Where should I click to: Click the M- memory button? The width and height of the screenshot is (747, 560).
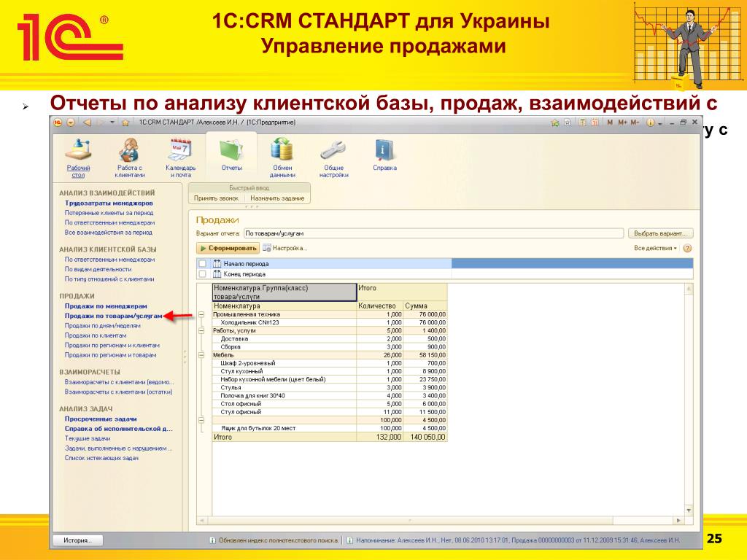point(635,122)
